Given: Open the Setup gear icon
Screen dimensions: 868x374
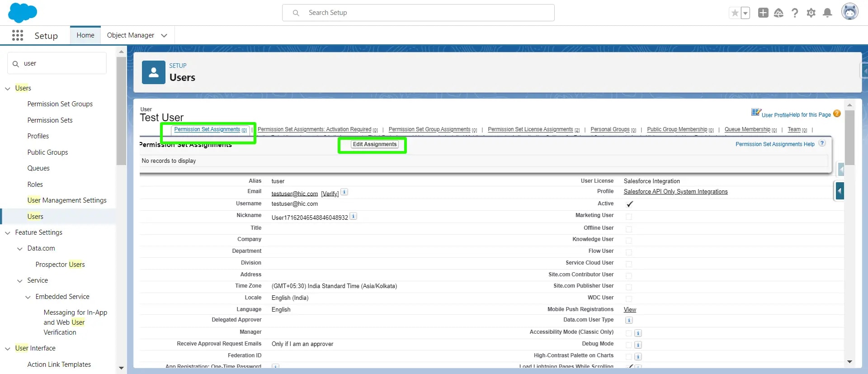Looking at the screenshot, I should pos(811,13).
